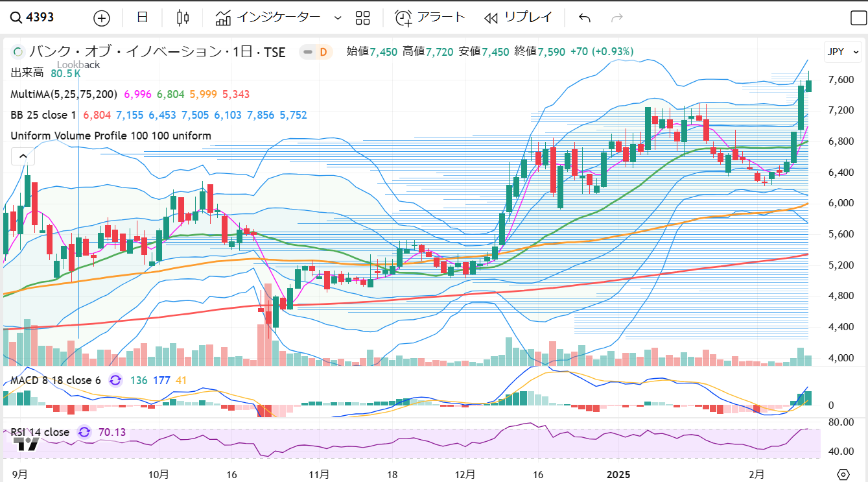Open the layout templates grid icon
Screen dimensions: 868x482
click(x=363, y=18)
